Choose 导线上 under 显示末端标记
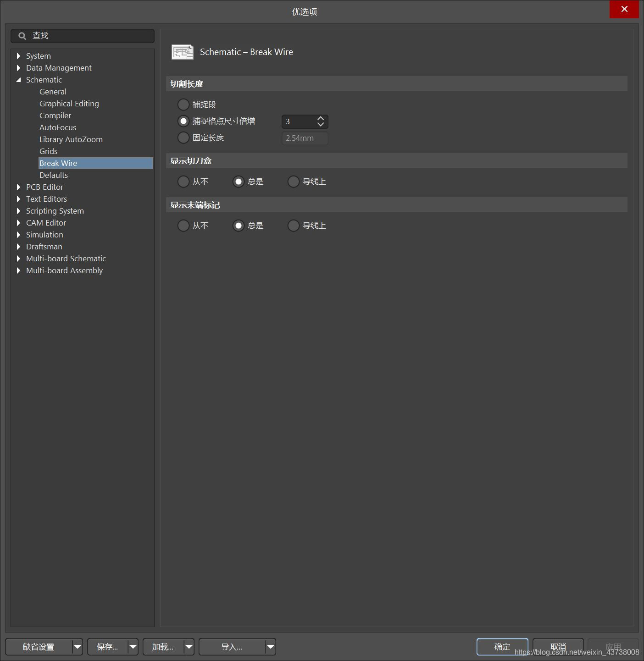 click(294, 226)
